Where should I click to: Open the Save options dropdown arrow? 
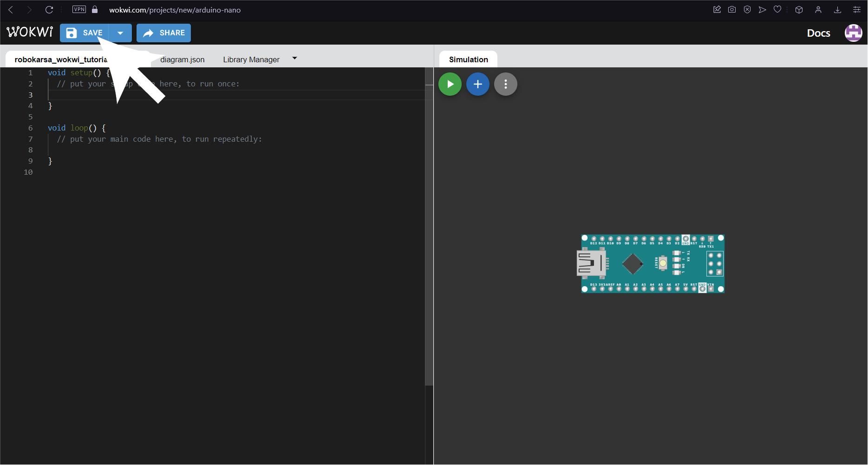(120, 33)
